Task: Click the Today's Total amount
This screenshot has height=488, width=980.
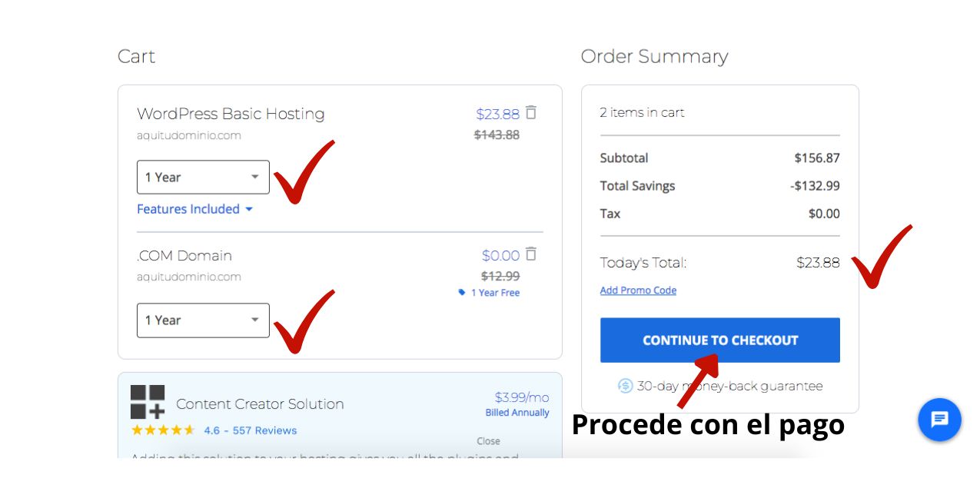Action: click(818, 263)
